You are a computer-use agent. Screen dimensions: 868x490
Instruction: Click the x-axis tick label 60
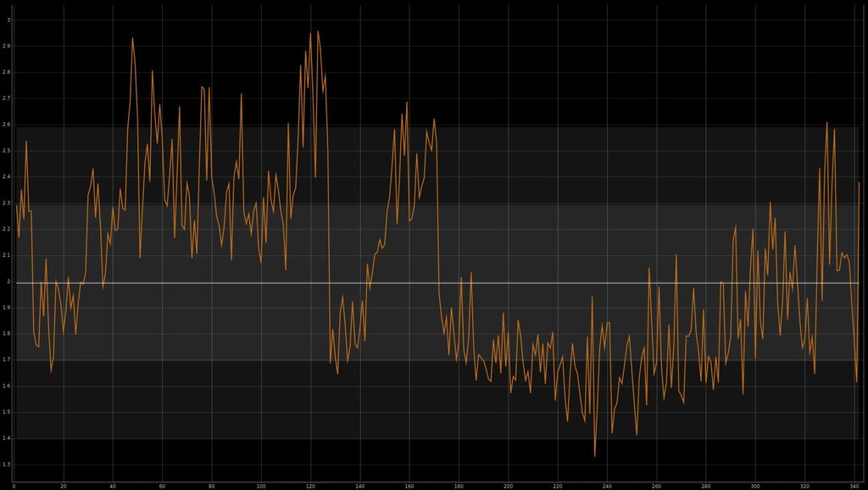162,486
